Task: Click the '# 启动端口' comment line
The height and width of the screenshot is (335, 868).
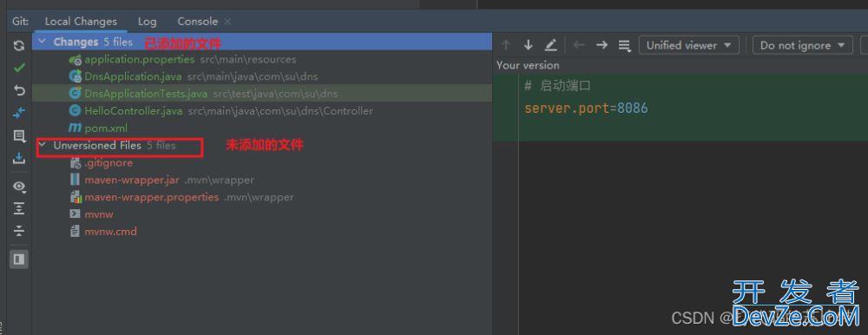Action: click(558, 86)
